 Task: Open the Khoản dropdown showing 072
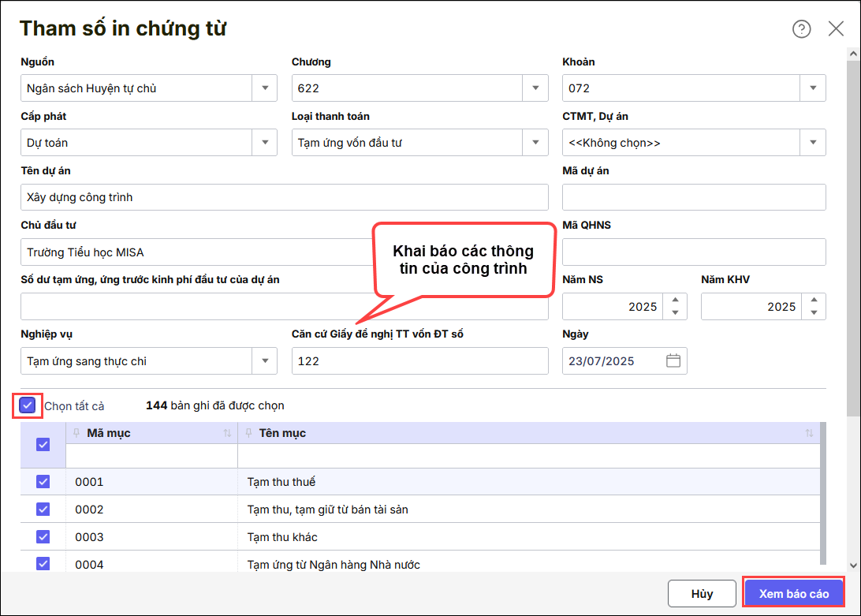tap(813, 88)
